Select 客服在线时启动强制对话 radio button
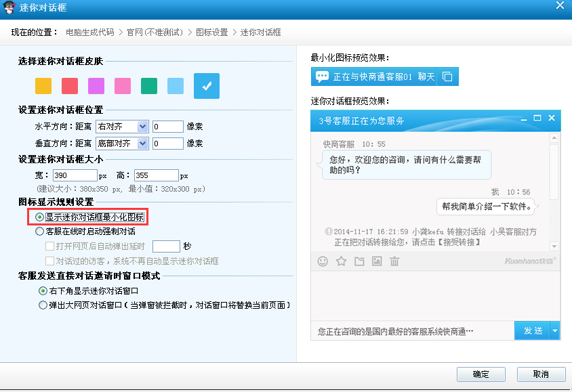 coord(39,232)
